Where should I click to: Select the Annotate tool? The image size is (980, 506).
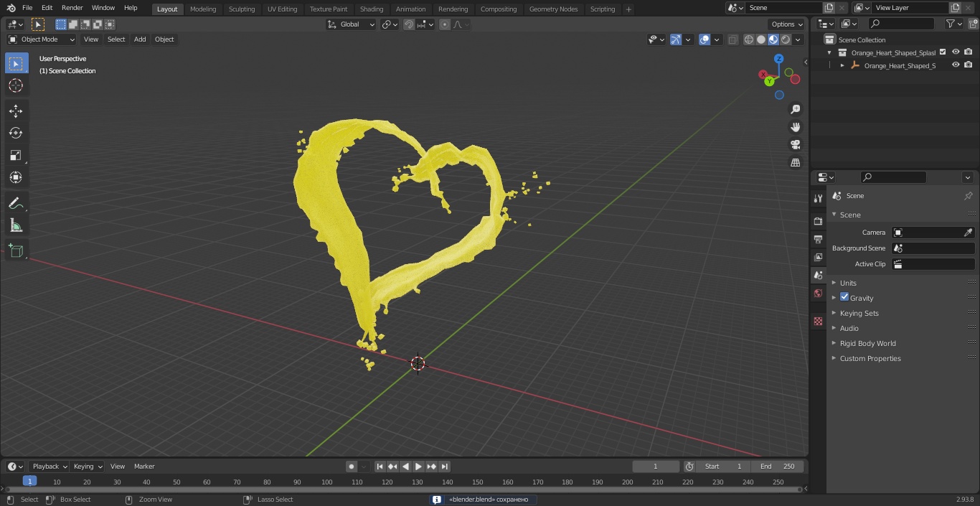coord(16,203)
